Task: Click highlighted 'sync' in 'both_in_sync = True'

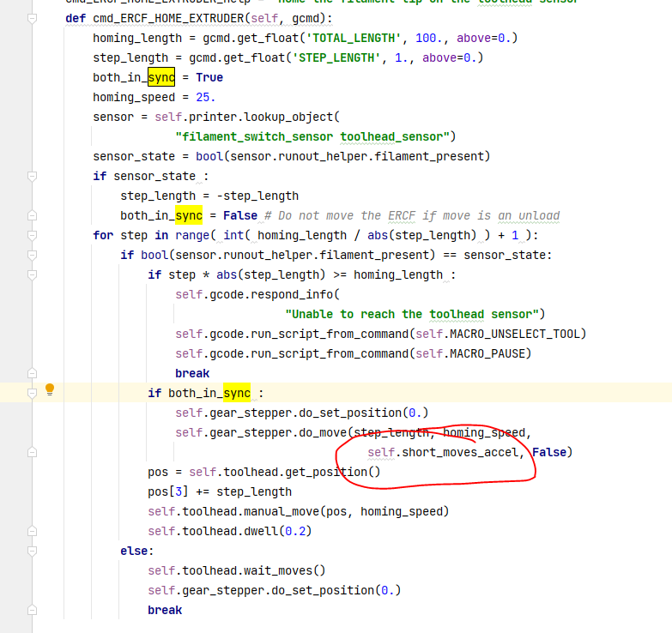Action: 161,77
